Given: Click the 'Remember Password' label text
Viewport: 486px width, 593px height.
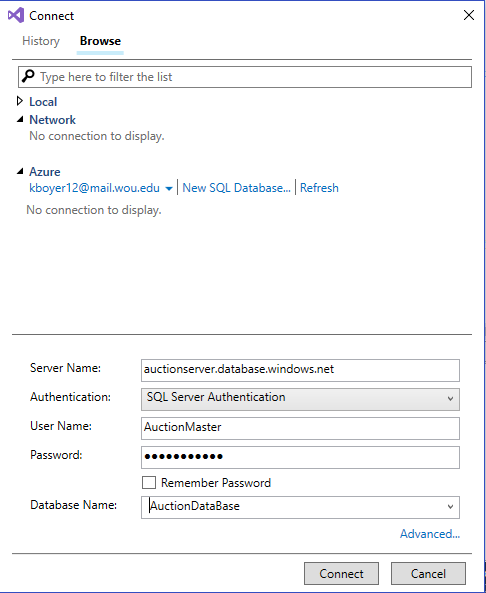Looking at the screenshot, I should click(x=216, y=483).
